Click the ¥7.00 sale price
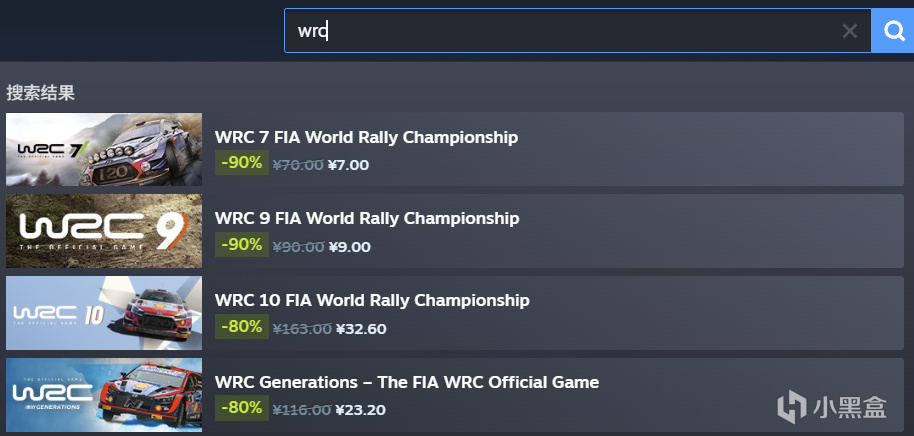914x436 pixels. [349, 165]
